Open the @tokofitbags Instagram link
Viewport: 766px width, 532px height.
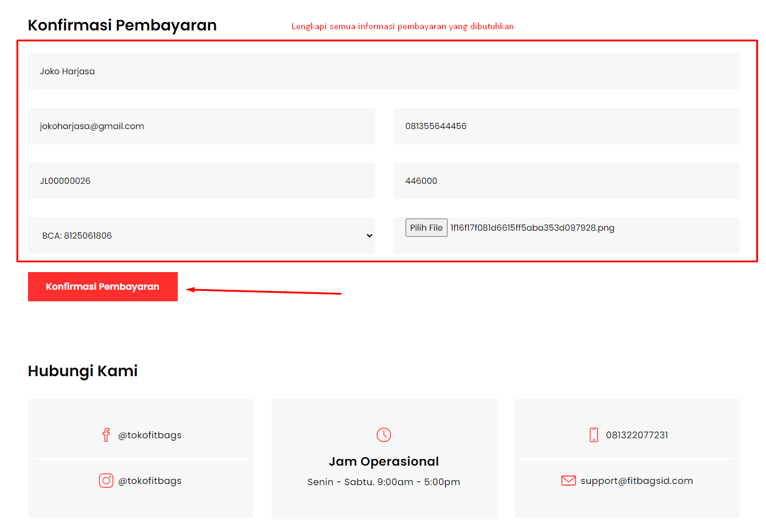click(150, 481)
